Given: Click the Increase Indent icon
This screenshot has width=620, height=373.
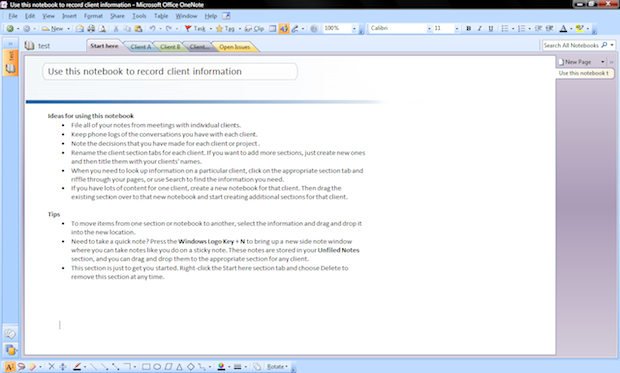Looking at the screenshot, I should 549,28.
